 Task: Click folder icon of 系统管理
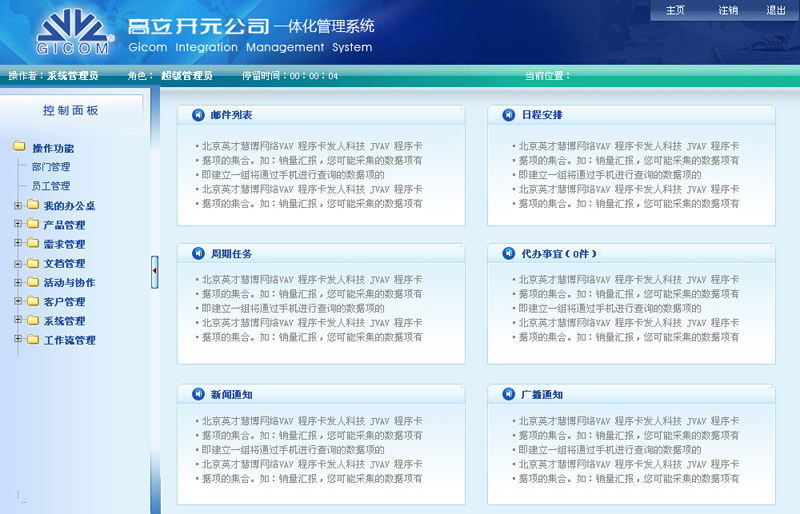33,321
